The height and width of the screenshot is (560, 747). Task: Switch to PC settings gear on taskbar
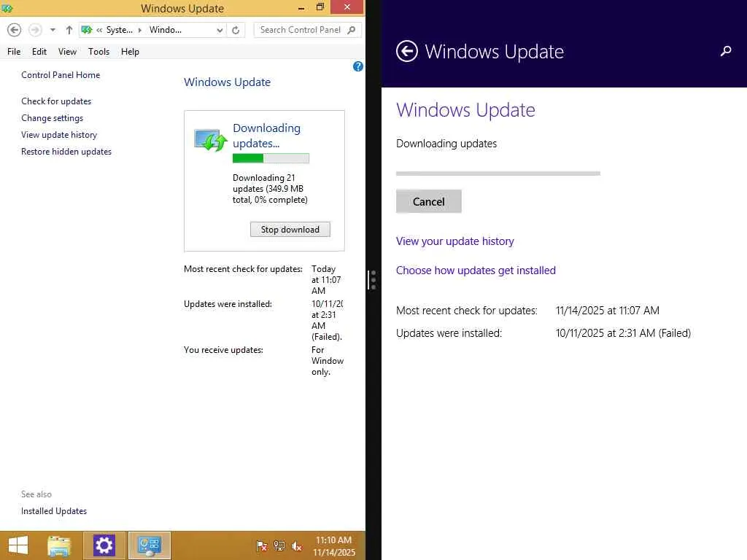pyautogui.click(x=104, y=545)
